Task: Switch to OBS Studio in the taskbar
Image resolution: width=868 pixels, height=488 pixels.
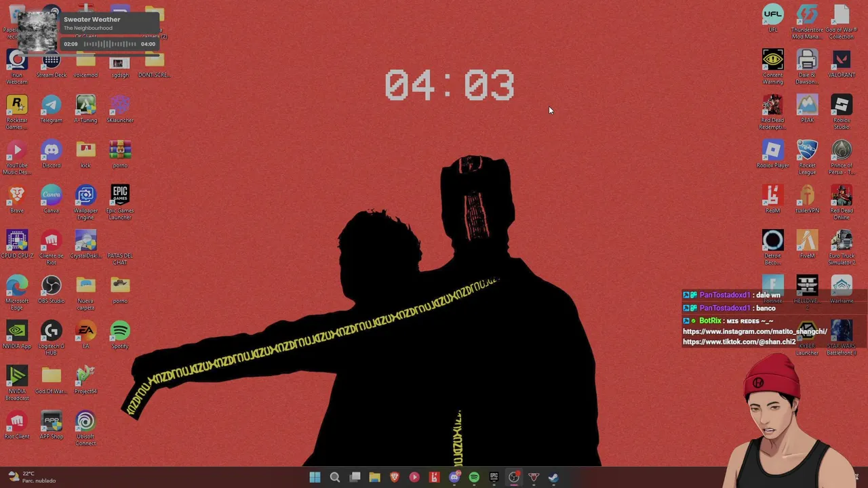Action: pyautogui.click(x=514, y=477)
